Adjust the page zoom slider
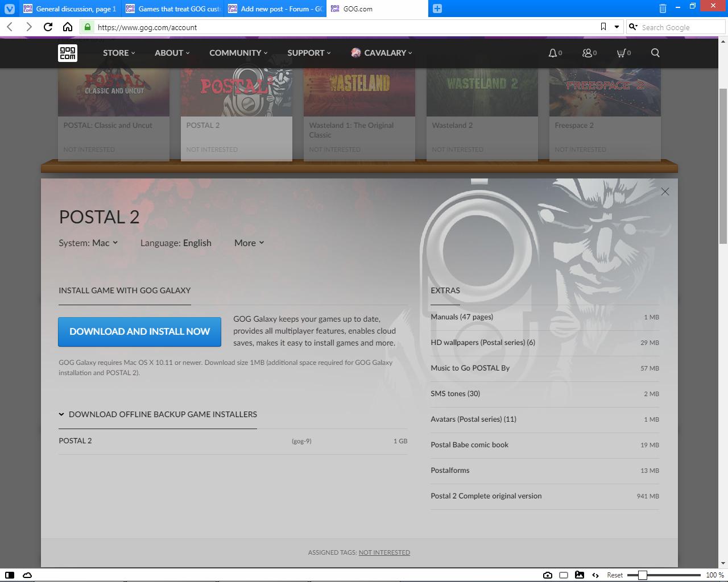The width and height of the screenshot is (728, 582). click(664, 575)
